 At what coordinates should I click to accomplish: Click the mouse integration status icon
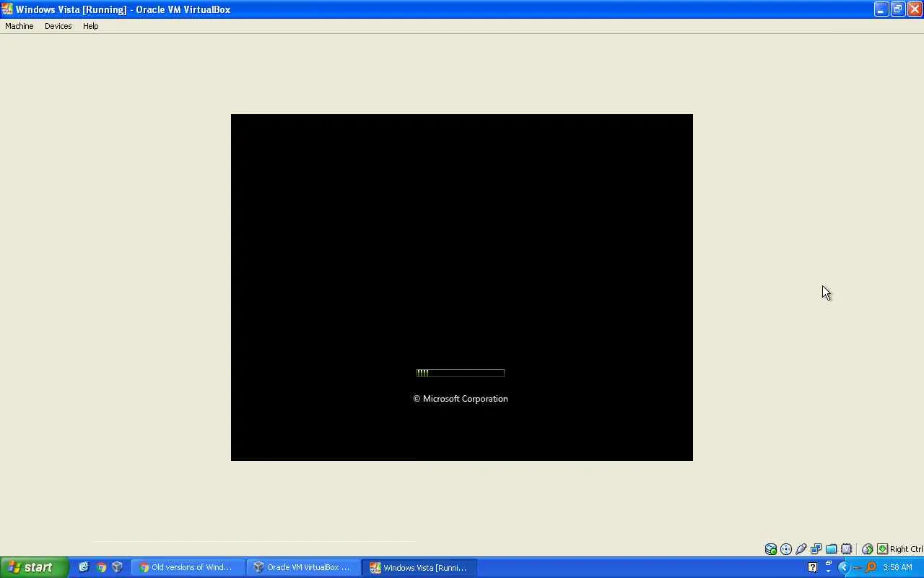868,549
